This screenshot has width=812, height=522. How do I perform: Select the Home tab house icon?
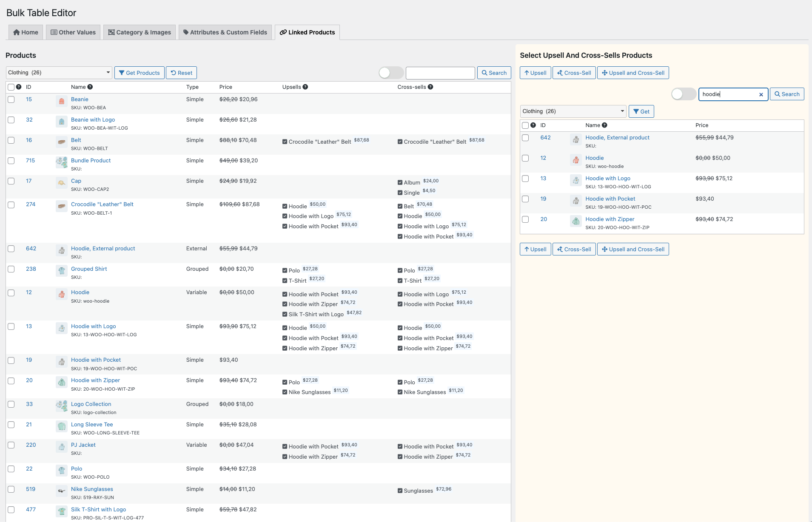(x=16, y=32)
